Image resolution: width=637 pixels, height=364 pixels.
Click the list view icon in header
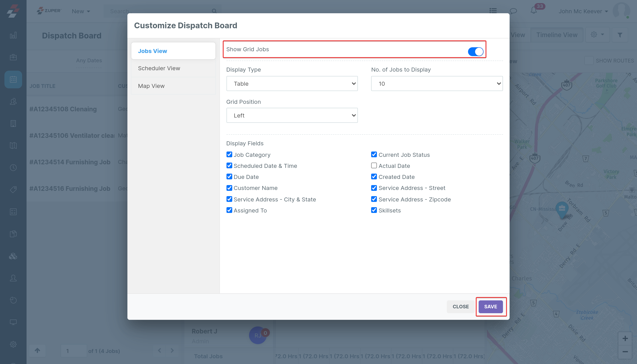(x=493, y=11)
